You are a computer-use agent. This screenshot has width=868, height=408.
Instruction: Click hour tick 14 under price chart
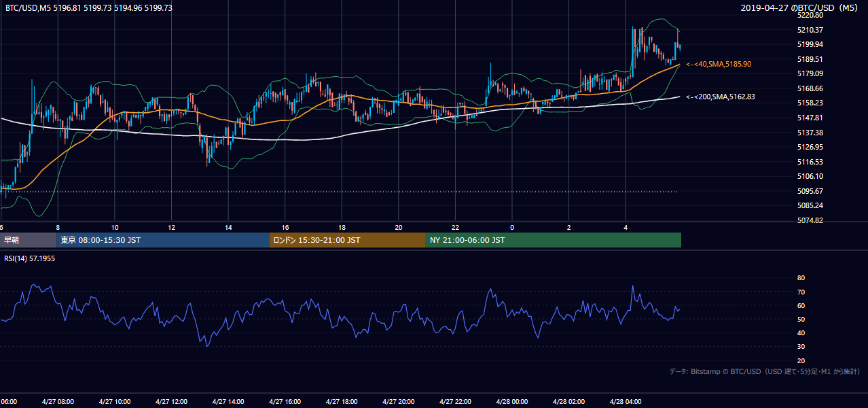click(x=228, y=228)
